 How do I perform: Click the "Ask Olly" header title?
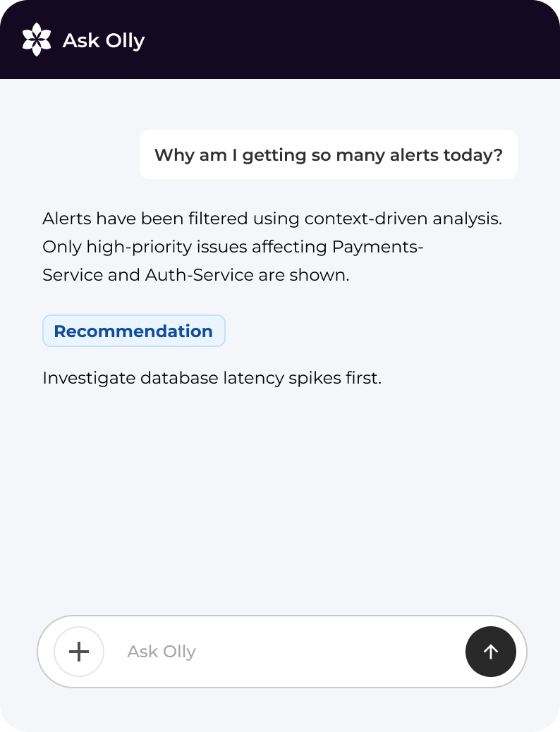tap(104, 41)
